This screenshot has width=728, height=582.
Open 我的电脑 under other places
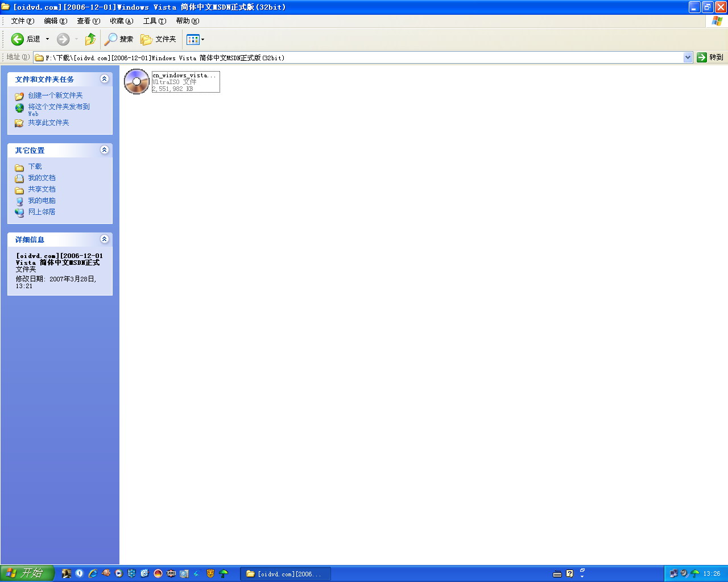pos(42,201)
